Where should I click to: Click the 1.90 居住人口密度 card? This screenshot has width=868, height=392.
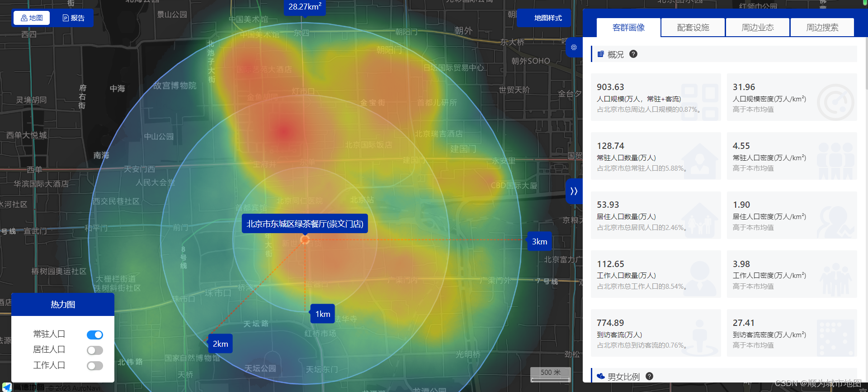(x=792, y=215)
